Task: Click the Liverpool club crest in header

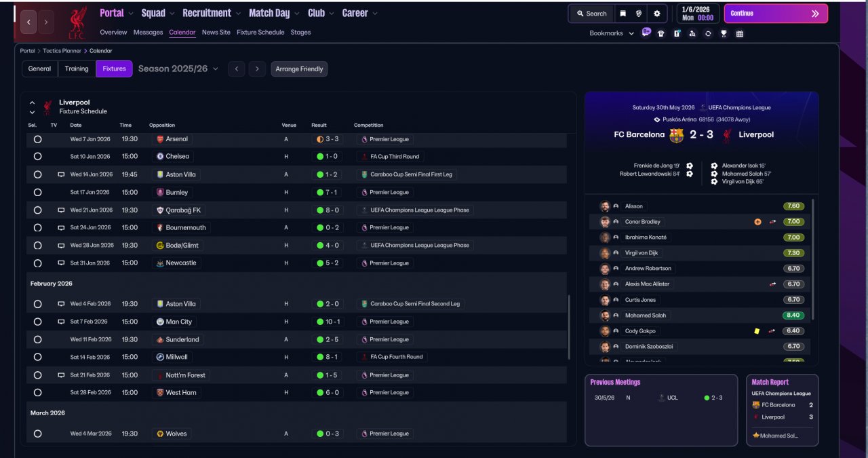Action: (77, 23)
